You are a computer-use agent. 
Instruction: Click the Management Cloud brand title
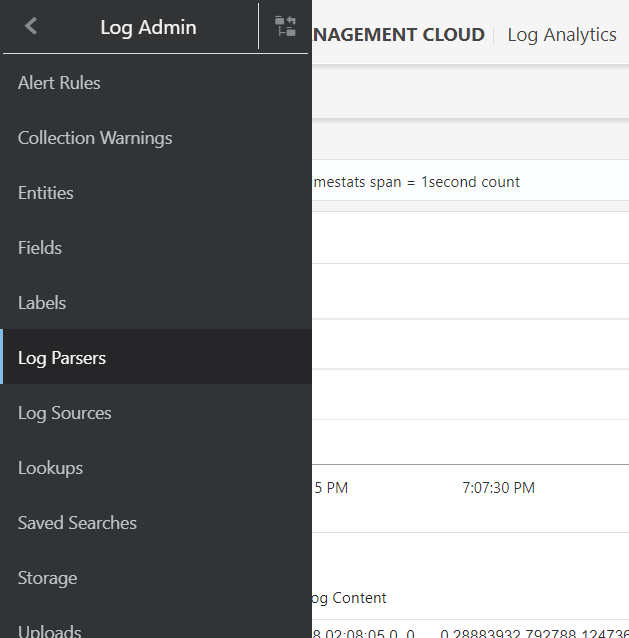coord(398,35)
